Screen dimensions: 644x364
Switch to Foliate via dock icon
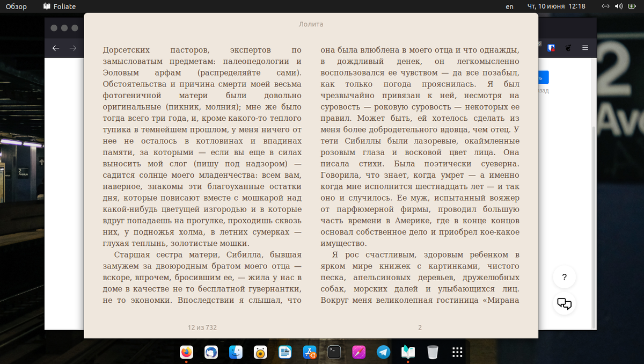click(x=408, y=352)
